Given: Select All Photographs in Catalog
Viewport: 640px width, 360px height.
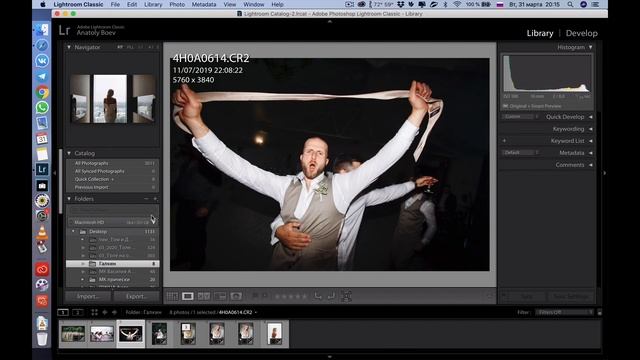Looking at the screenshot, I should [113, 163].
